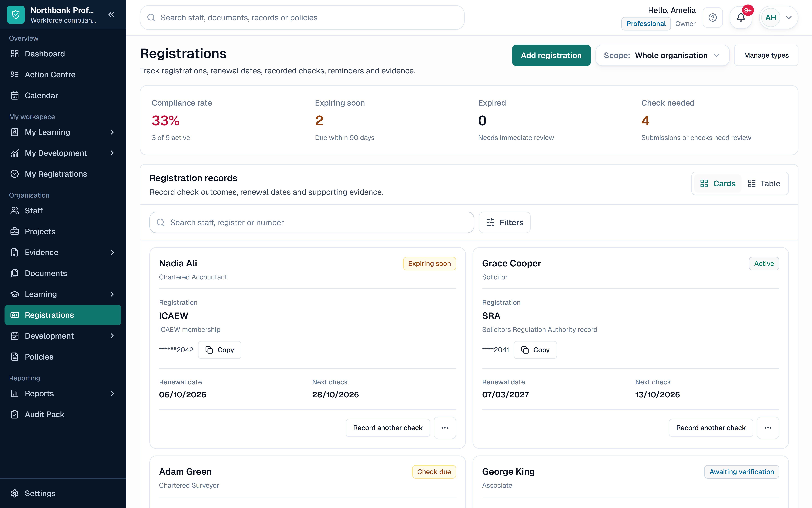Click the Evidence file icon
The image size is (812, 508).
pos(15,252)
